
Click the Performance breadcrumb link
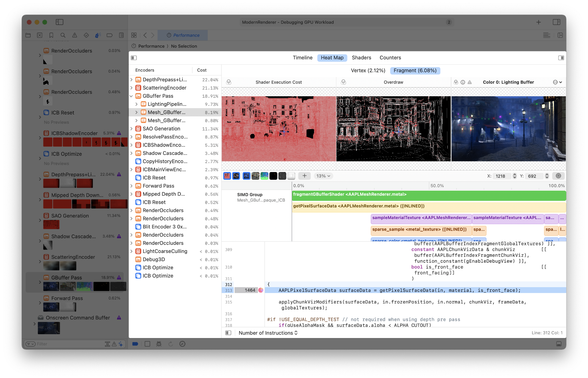pos(151,46)
